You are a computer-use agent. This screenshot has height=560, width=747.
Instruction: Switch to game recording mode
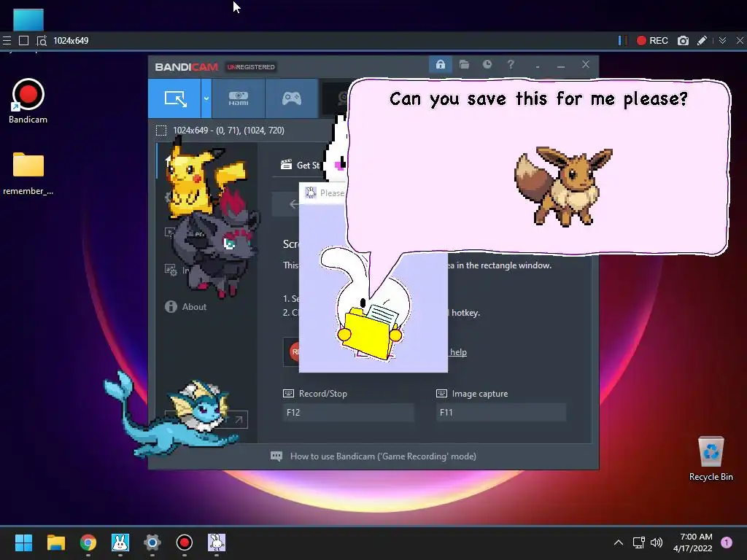tap(292, 98)
